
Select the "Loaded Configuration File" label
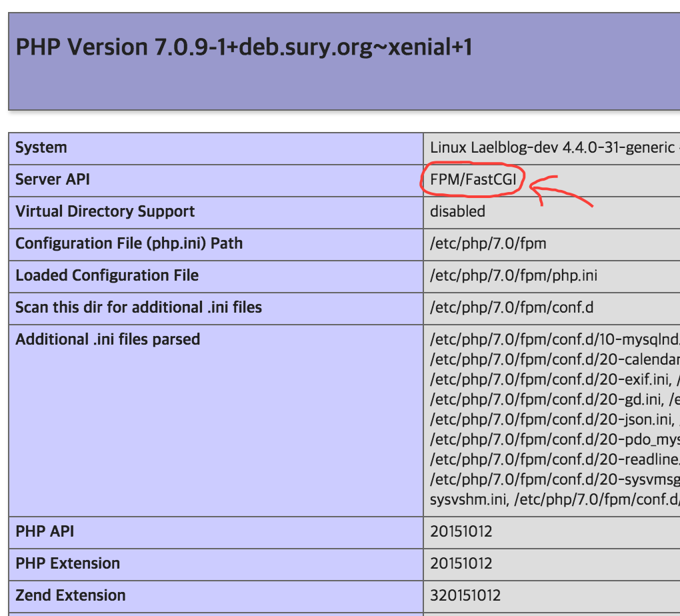coord(107,275)
